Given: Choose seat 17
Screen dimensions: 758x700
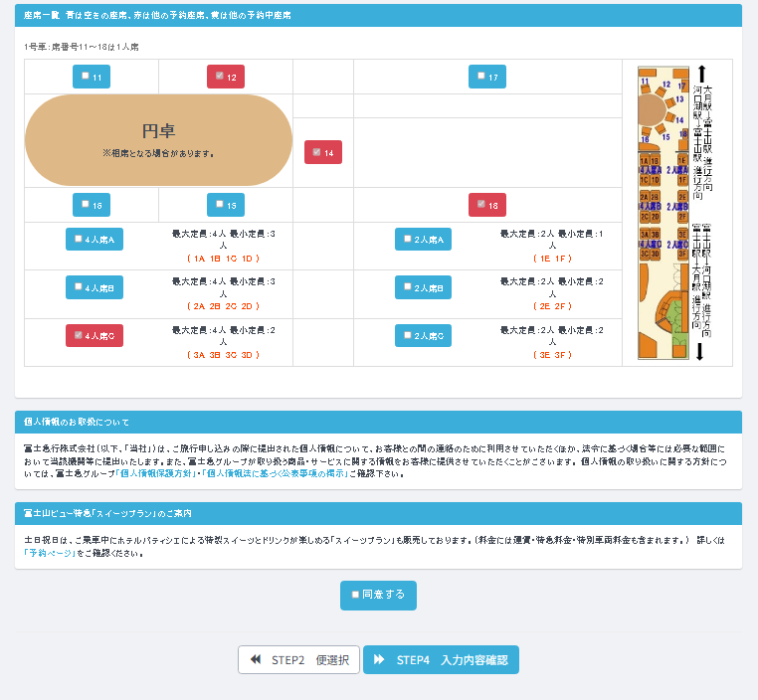Looking at the screenshot, I should click(487, 77).
